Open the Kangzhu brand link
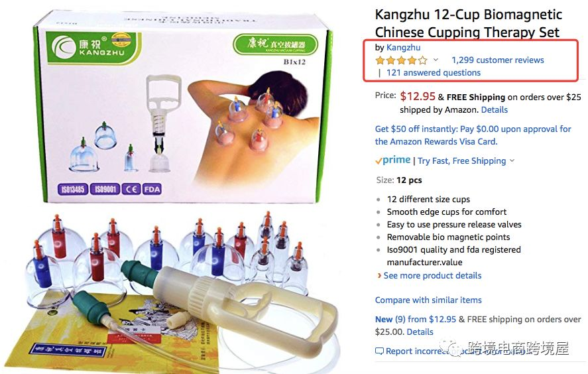588x374 pixels. [403, 48]
